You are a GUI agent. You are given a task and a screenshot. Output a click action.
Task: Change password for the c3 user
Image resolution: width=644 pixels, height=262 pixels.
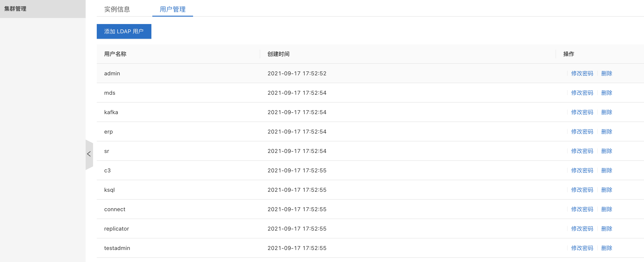point(582,171)
